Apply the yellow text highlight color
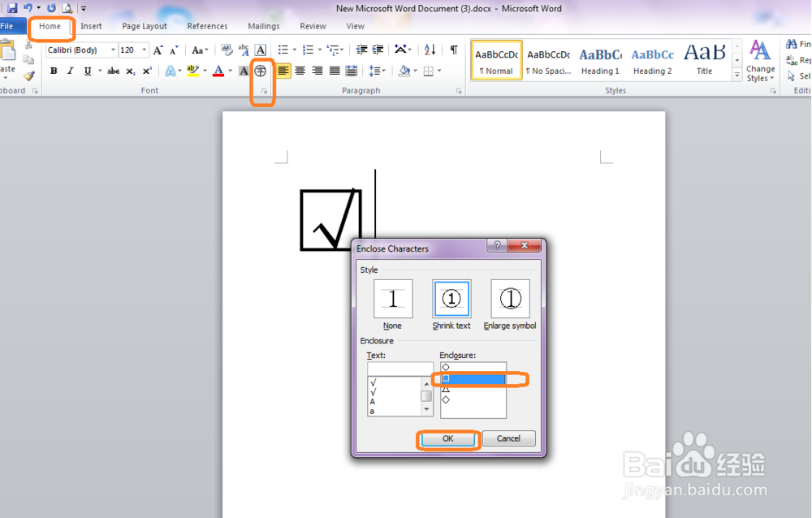The height and width of the screenshot is (518, 812). point(192,71)
